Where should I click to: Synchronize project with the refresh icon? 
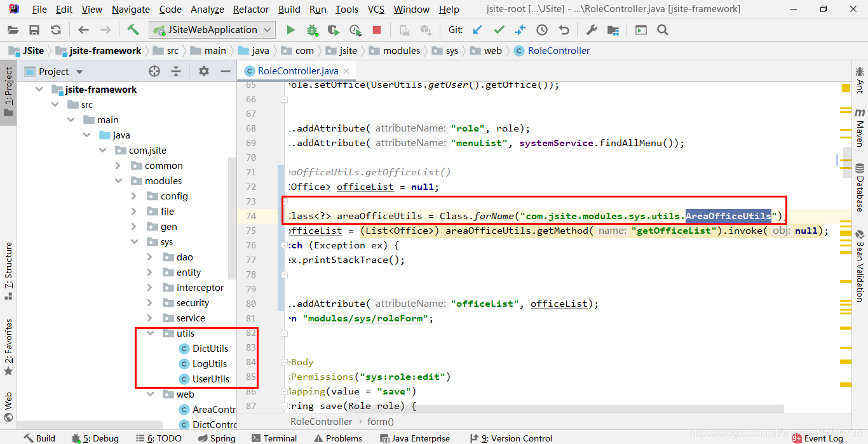[x=56, y=30]
